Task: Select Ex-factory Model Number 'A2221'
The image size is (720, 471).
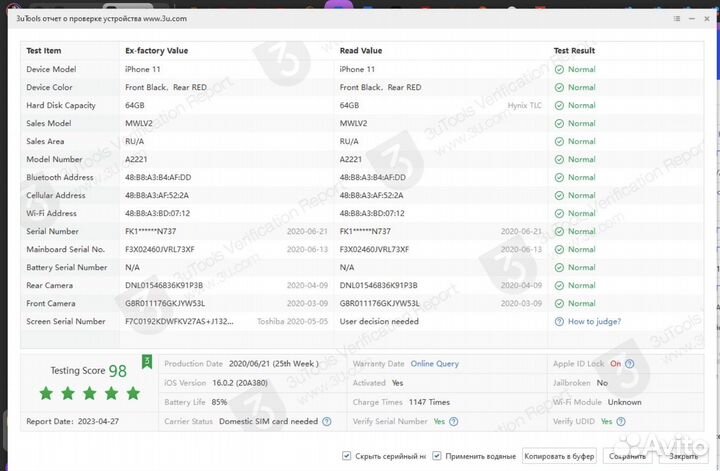Action: coord(136,159)
